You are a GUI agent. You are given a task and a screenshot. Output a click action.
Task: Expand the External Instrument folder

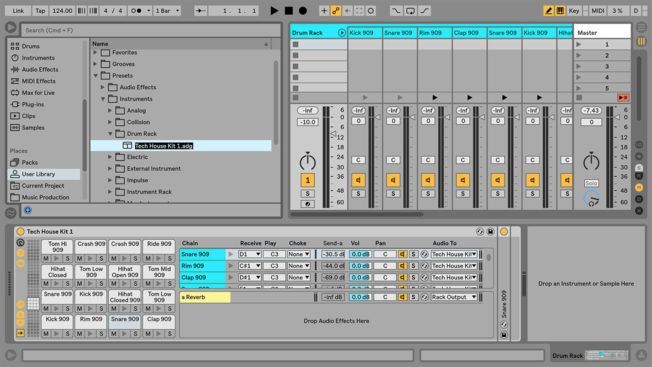110,169
